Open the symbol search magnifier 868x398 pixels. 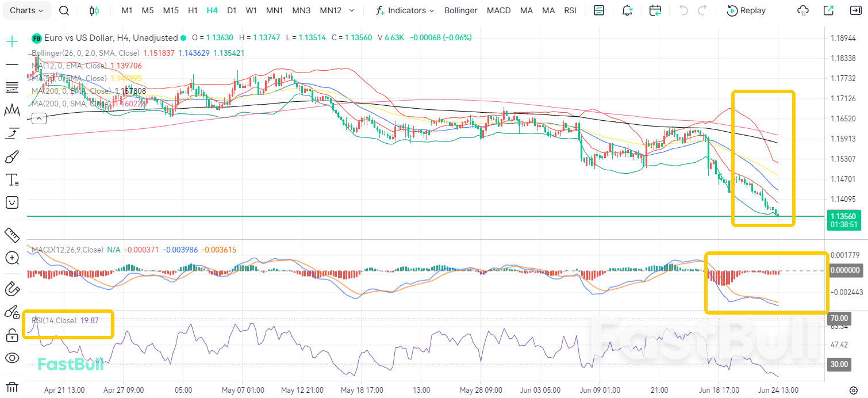(x=64, y=10)
